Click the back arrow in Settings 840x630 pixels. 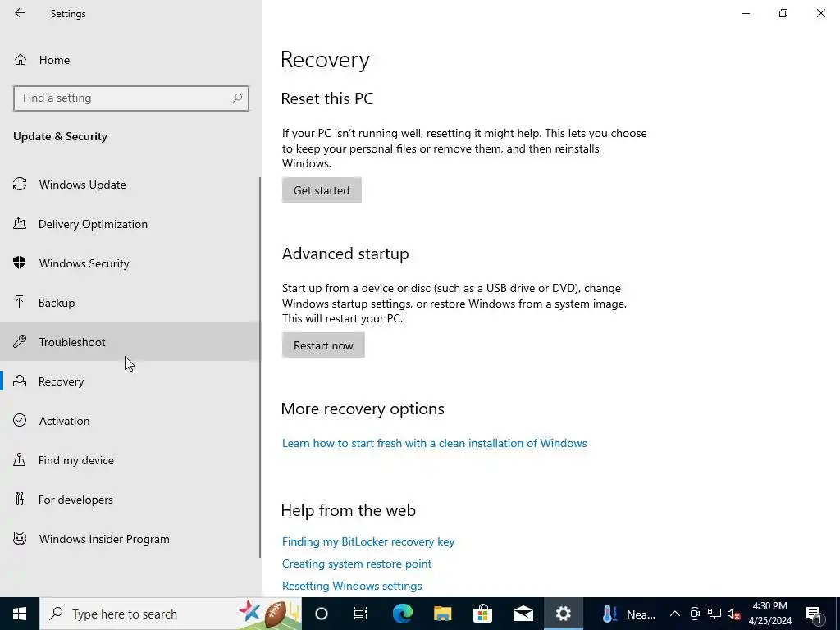point(20,13)
